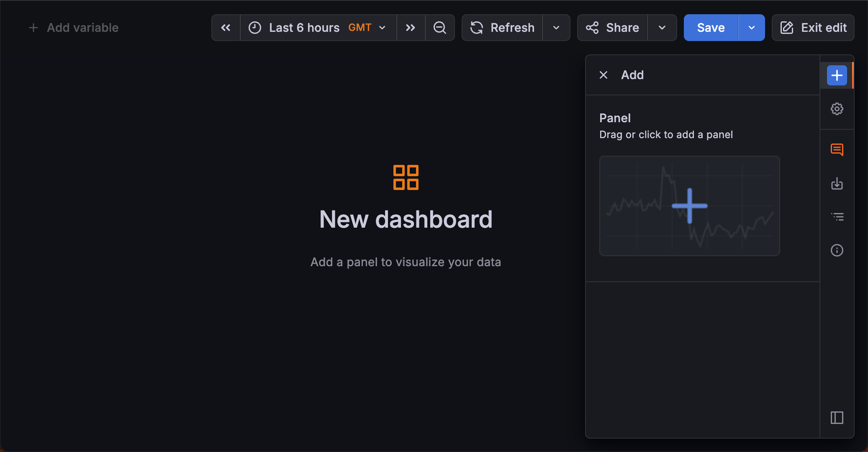Click the zoom out time range icon
868x452 pixels.
(x=439, y=28)
